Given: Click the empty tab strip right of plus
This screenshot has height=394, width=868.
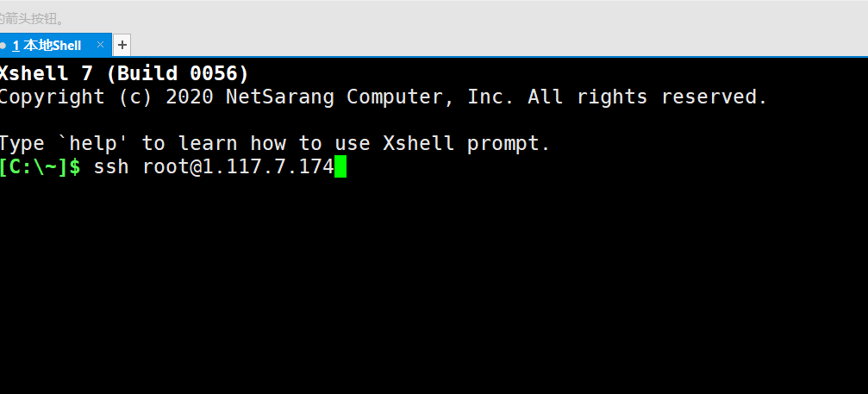Looking at the screenshot, I should (x=498, y=46).
